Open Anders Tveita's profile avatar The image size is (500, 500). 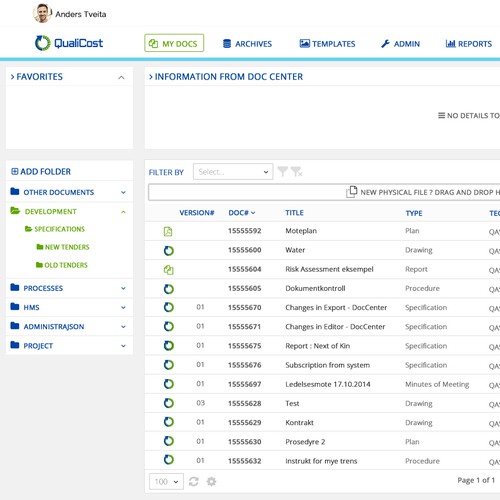tap(42, 13)
